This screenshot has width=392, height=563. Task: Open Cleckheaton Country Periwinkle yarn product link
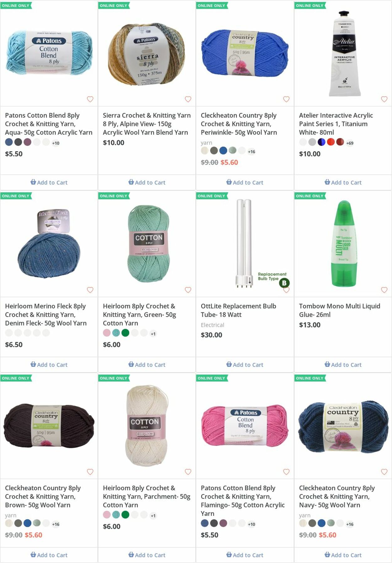(x=238, y=124)
